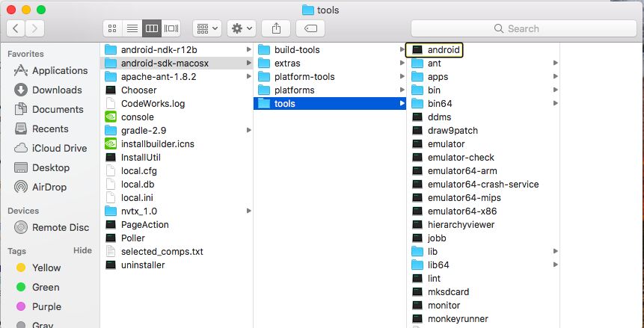Select the draw9patch executable
Viewport: 644px width, 328px height.
pyautogui.click(x=444, y=131)
